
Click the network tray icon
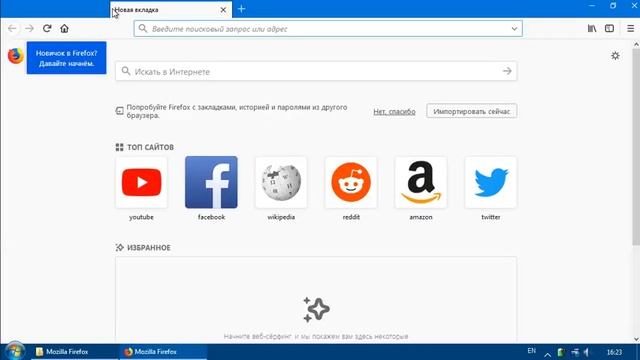click(x=575, y=352)
